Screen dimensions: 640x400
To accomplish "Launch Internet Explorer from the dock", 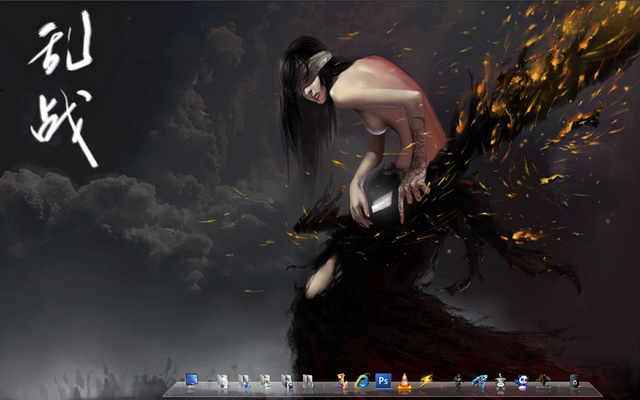I will click(x=362, y=381).
